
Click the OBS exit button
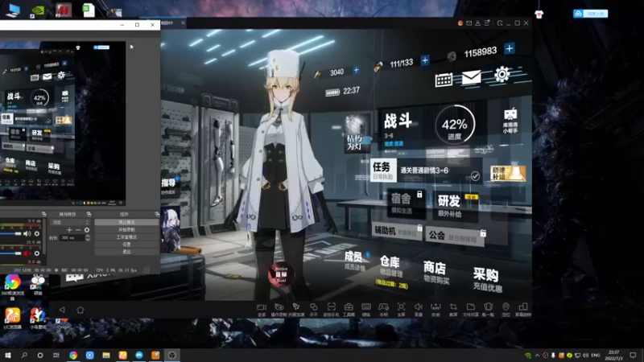tap(126, 252)
